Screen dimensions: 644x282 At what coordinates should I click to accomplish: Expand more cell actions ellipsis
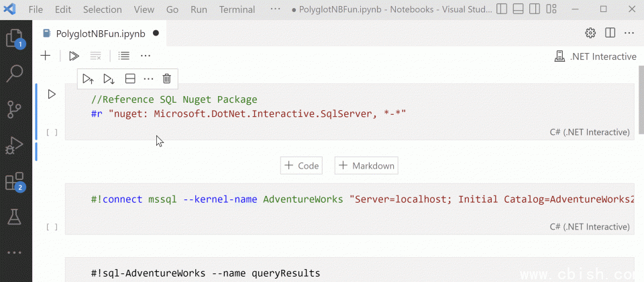coord(148,79)
